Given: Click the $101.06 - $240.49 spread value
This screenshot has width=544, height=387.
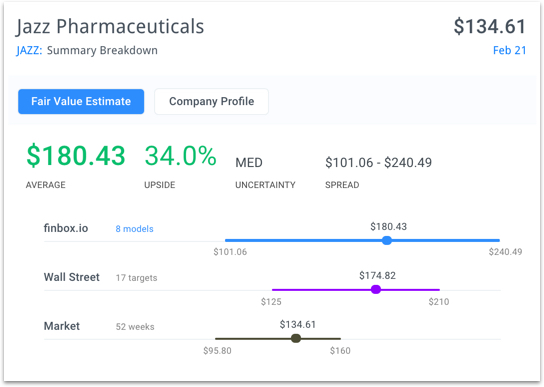Looking at the screenshot, I should (x=378, y=162).
